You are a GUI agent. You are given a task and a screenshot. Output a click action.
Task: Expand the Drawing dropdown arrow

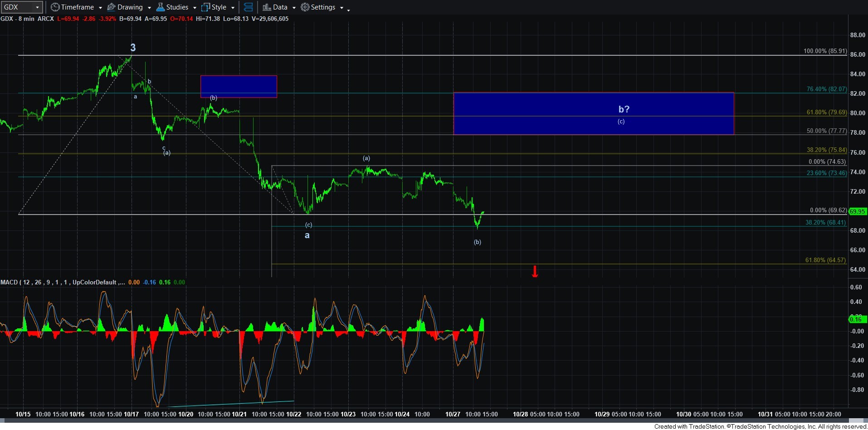(149, 8)
